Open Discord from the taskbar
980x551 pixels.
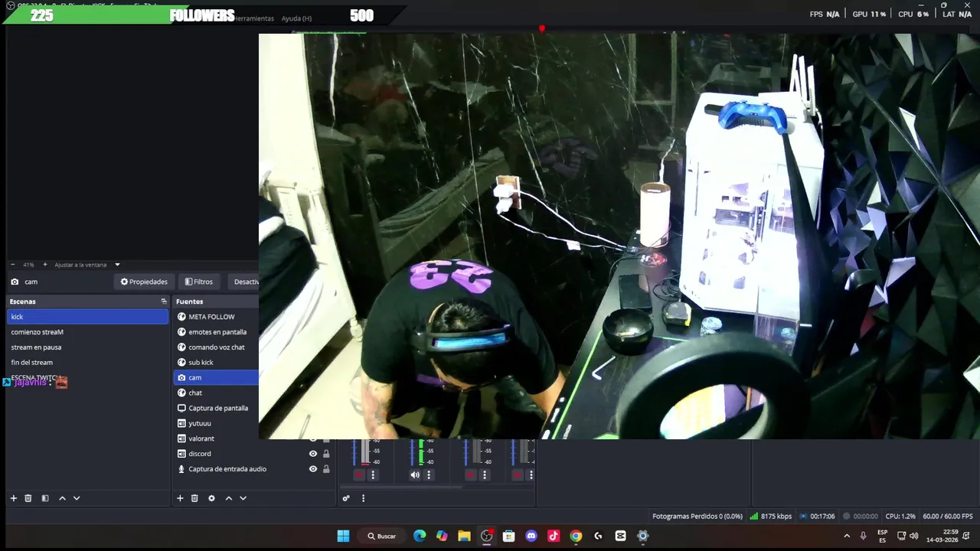pyautogui.click(x=531, y=536)
